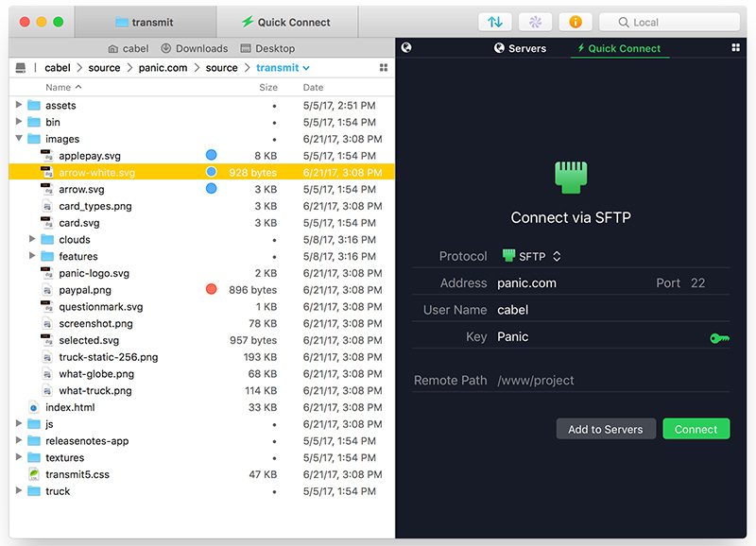Click the Add to Servers button
Screen dimensions: 756x546
[606, 429]
